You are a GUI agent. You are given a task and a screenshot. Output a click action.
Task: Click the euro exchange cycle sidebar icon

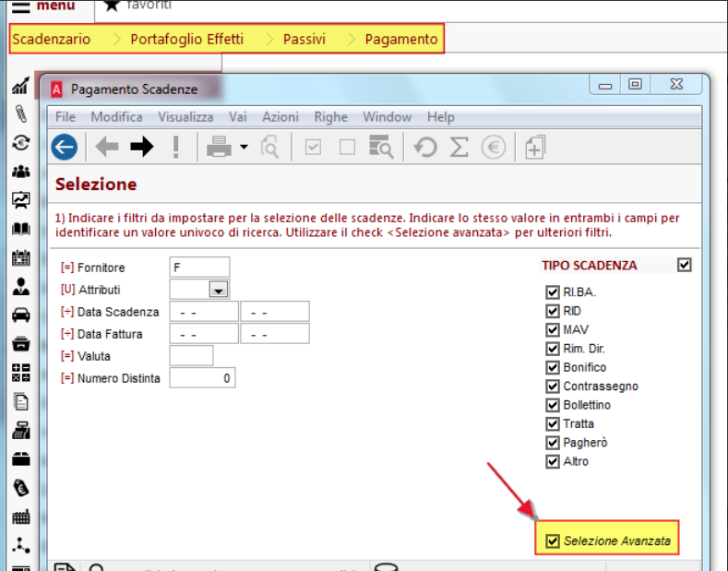pyautogui.click(x=21, y=143)
